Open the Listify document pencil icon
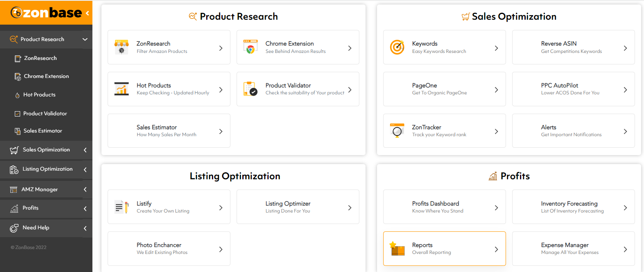This screenshot has width=644, height=272. pyautogui.click(x=122, y=207)
